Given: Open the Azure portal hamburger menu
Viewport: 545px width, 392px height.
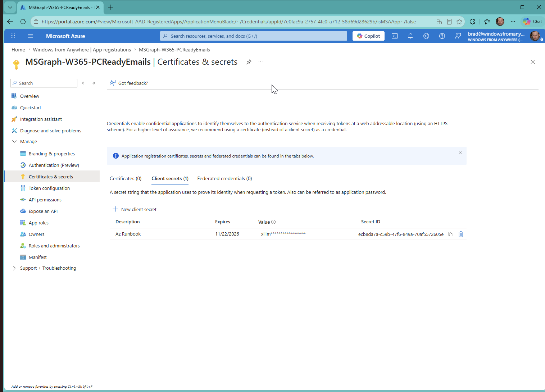Looking at the screenshot, I should (30, 36).
